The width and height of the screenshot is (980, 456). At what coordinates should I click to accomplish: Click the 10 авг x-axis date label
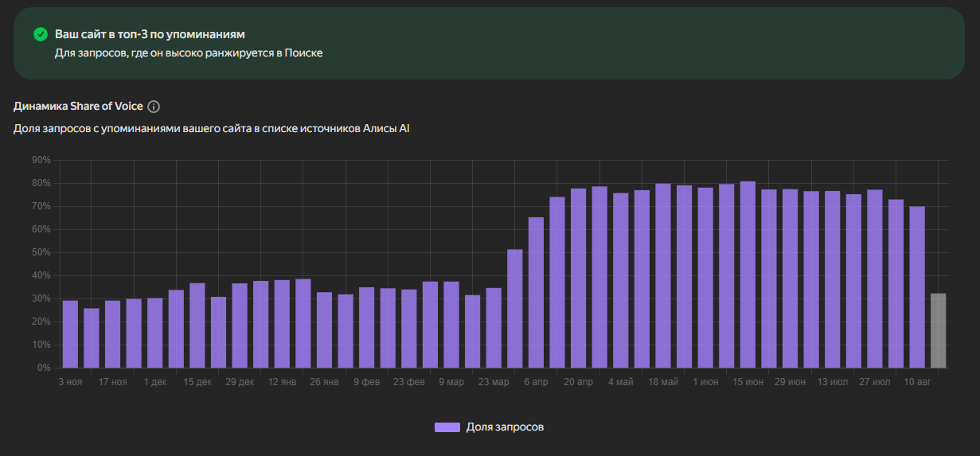click(917, 382)
